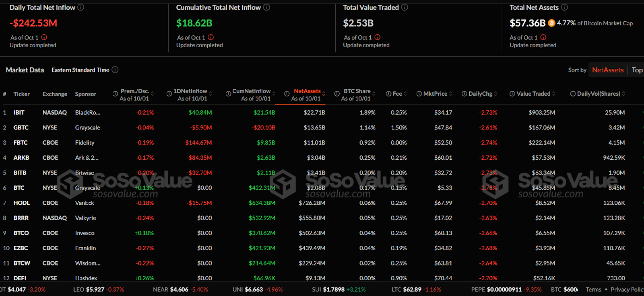Click the HODL ticker

(22, 203)
